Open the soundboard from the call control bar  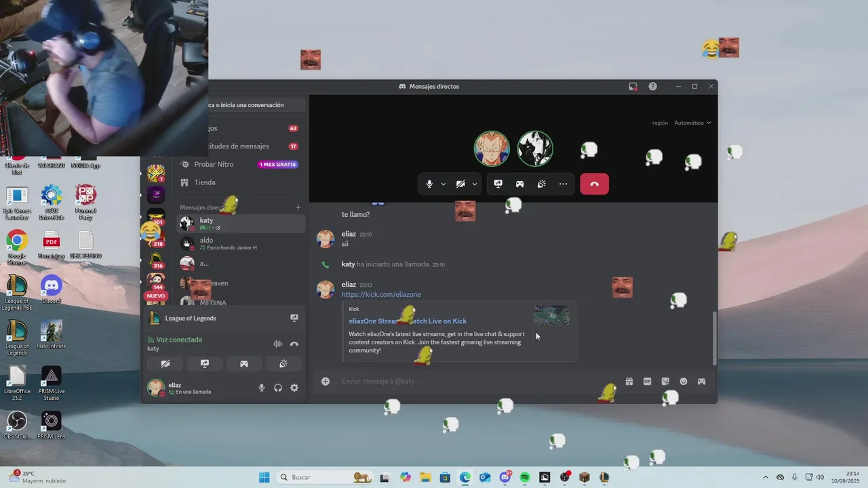click(541, 184)
